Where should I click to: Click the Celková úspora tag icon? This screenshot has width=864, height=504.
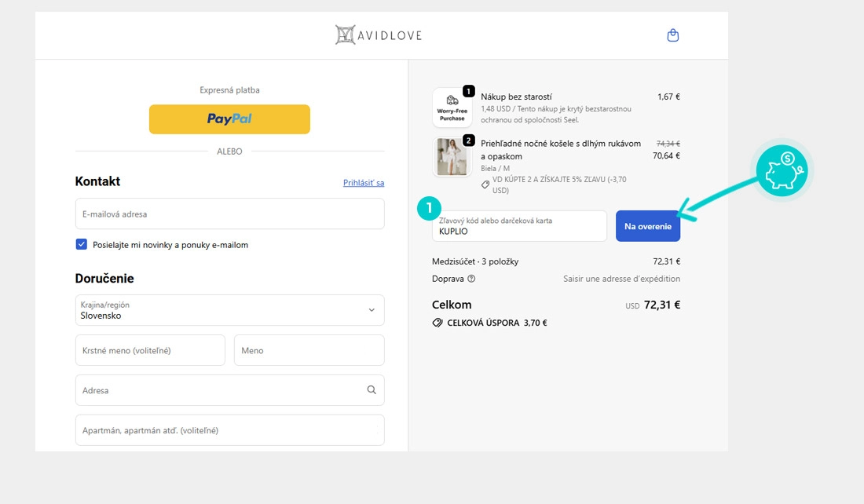point(437,323)
